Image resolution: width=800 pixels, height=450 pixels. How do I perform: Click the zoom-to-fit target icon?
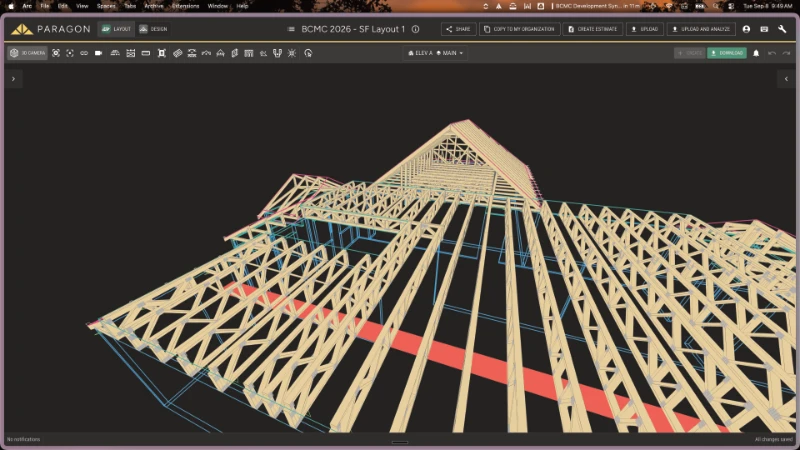[x=56, y=53]
